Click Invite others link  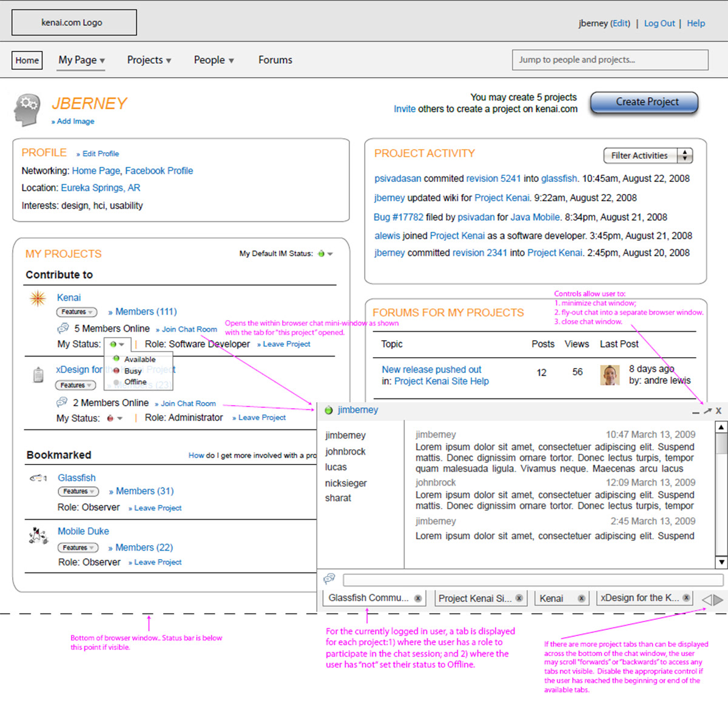[x=405, y=109]
